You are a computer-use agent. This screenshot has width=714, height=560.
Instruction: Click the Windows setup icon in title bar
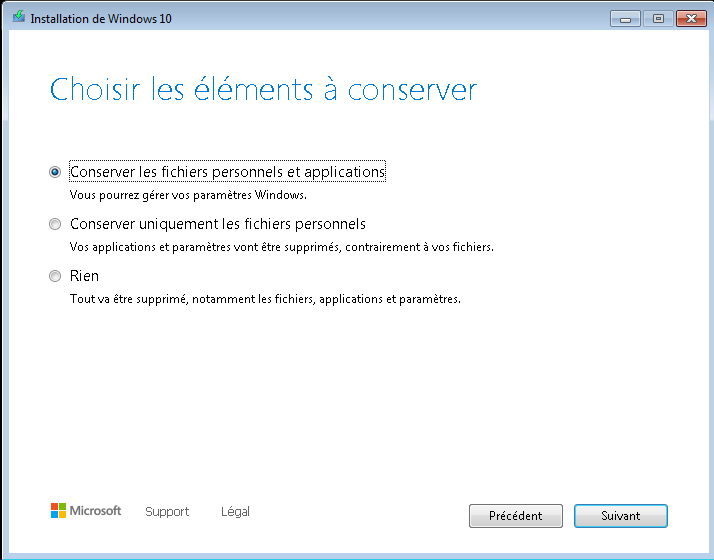click(x=19, y=17)
